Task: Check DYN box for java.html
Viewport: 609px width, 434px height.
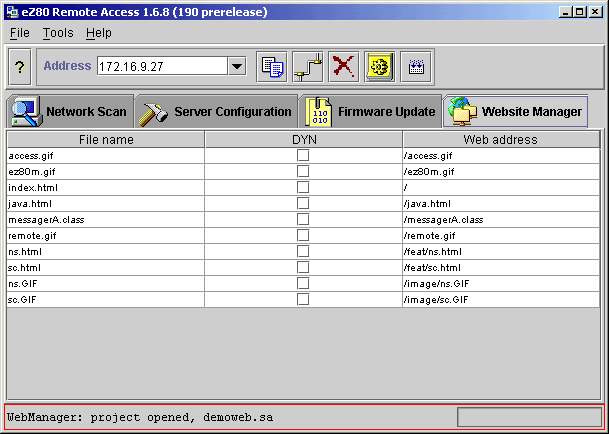Action: (x=303, y=203)
